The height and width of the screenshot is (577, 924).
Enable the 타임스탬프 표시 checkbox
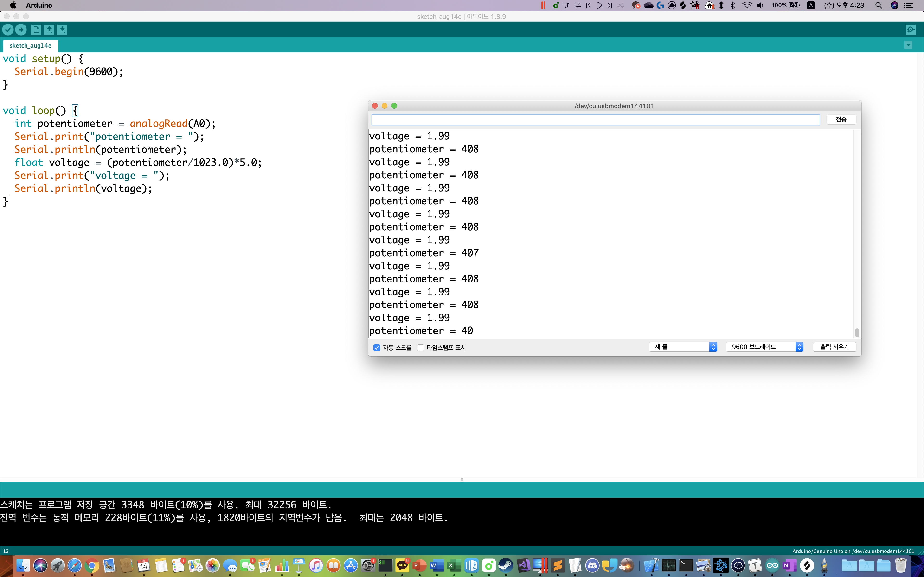[x=421, y=348]
